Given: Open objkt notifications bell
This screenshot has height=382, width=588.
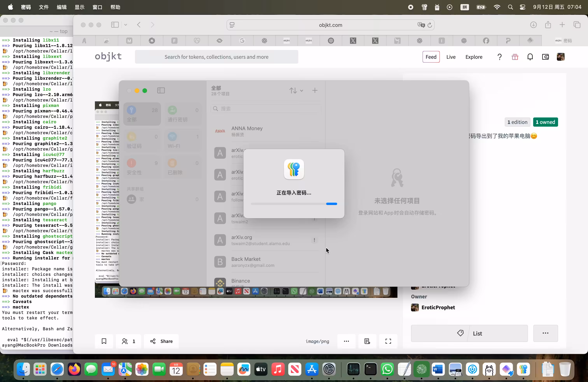Looking at the screenshot, I should [x=530, y=57].
